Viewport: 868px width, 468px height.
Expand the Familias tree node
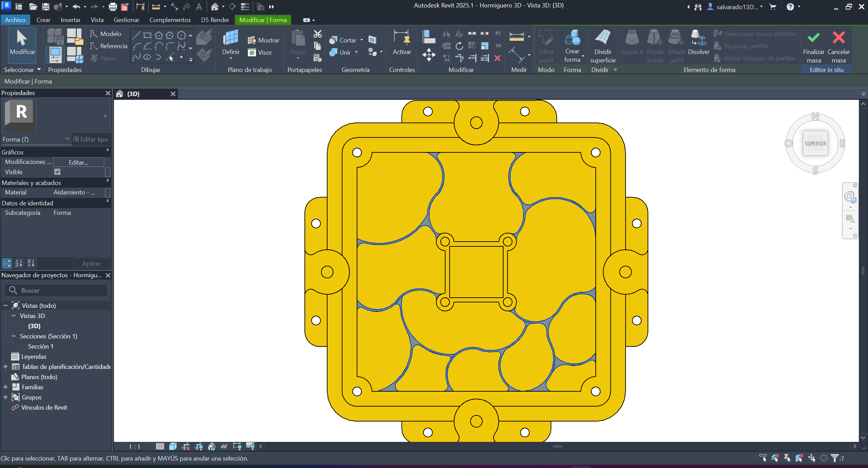[5, 387]
